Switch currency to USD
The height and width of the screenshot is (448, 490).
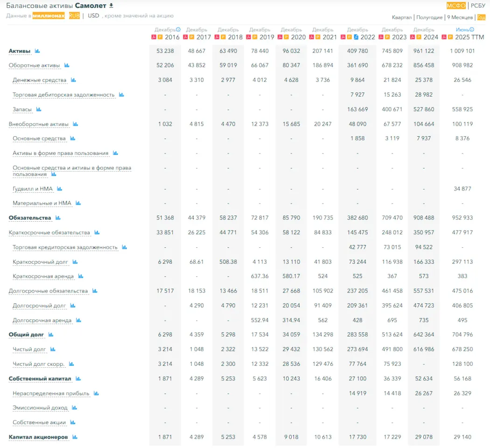93,15
